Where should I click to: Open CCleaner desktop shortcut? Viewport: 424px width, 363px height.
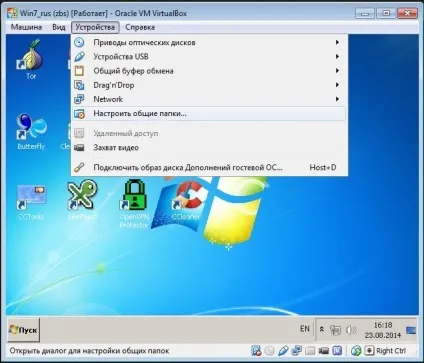click(186, 201)
